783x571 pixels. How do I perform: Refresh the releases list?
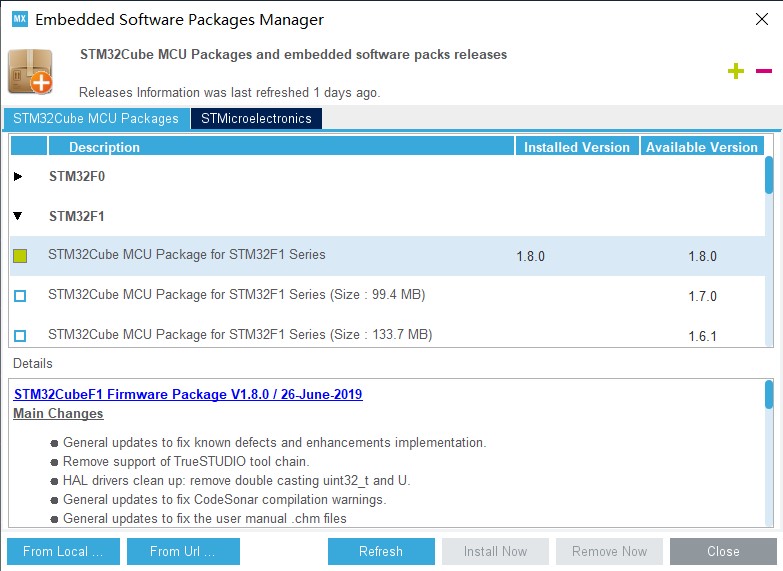(x=381, y=551)
